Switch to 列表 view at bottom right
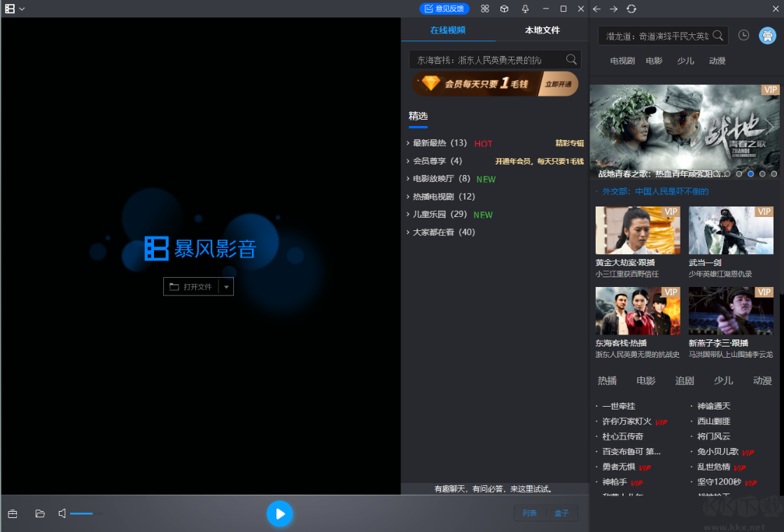 click(530, 512)
